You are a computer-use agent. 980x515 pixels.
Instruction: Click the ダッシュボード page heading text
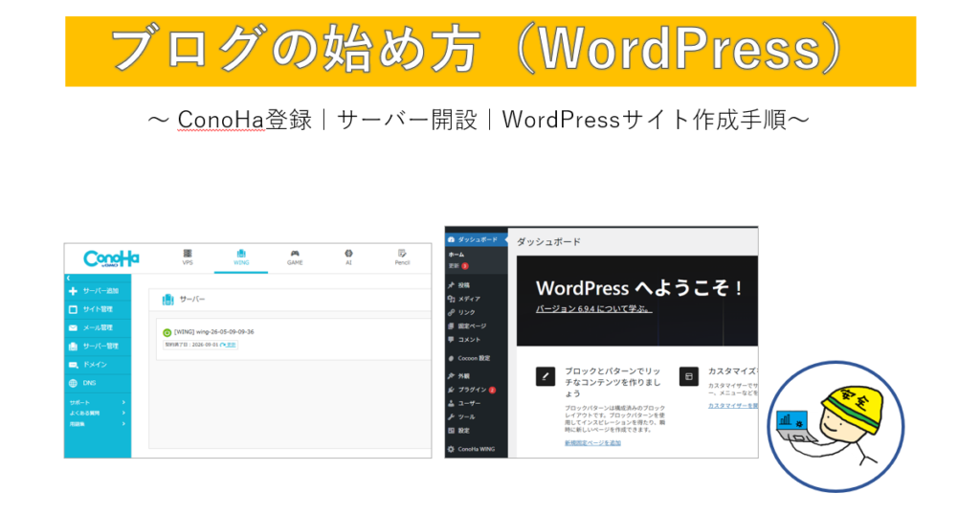click(x=548, y=242)
